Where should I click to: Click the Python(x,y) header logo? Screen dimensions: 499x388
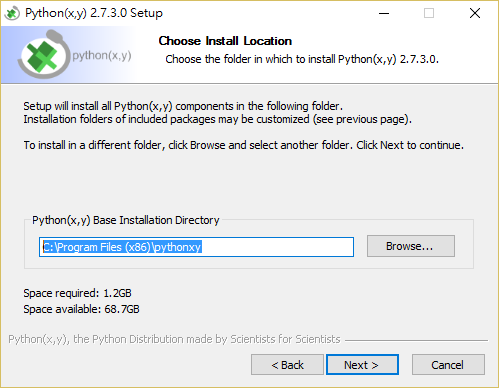pyautogui.click(x=74, y=54)
